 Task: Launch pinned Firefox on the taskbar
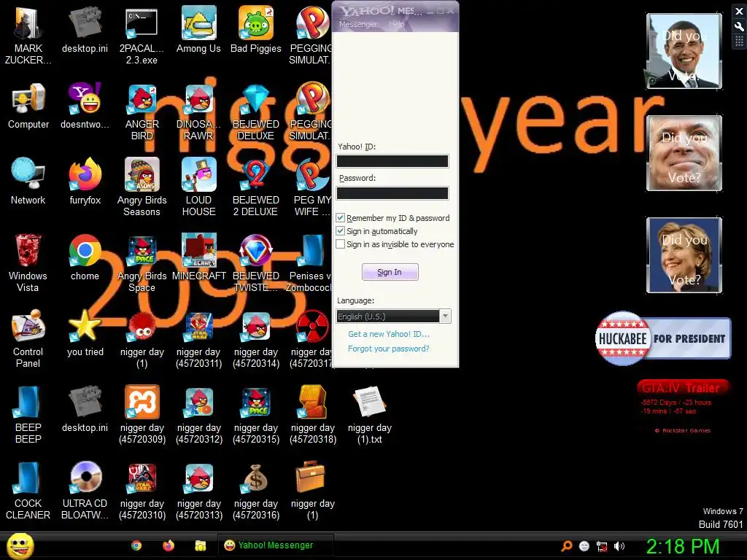click(169, 545)
